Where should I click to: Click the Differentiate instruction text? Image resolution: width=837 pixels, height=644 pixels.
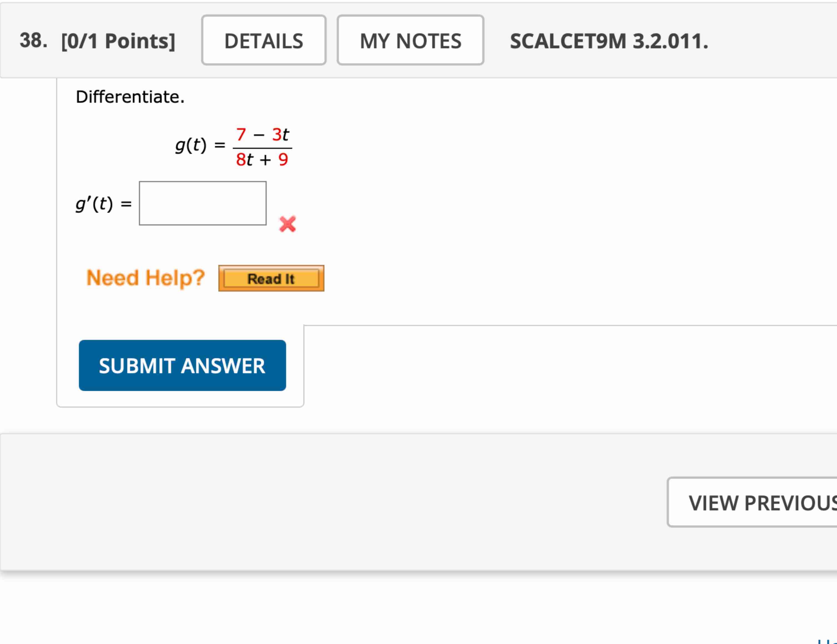[x=131, y=97]
